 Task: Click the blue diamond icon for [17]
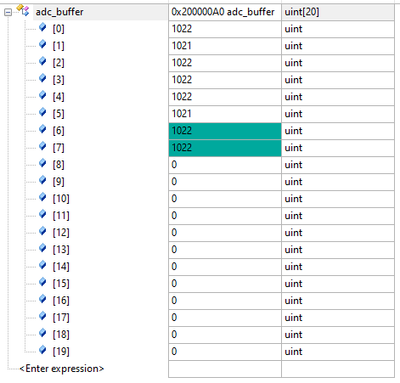[x=43, y=316]
